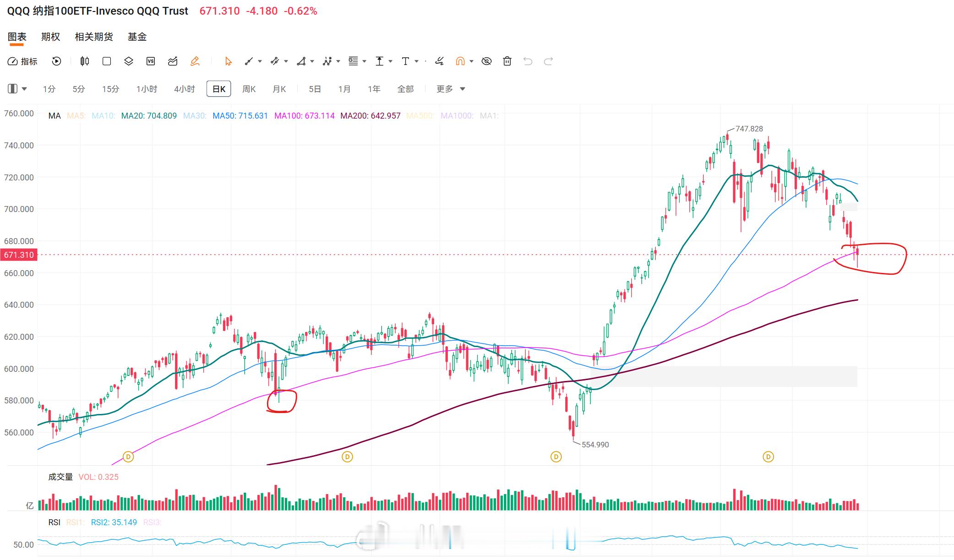Start the chart replay playback
This screenshot has height=560, width=954.
tap(56, 61)
